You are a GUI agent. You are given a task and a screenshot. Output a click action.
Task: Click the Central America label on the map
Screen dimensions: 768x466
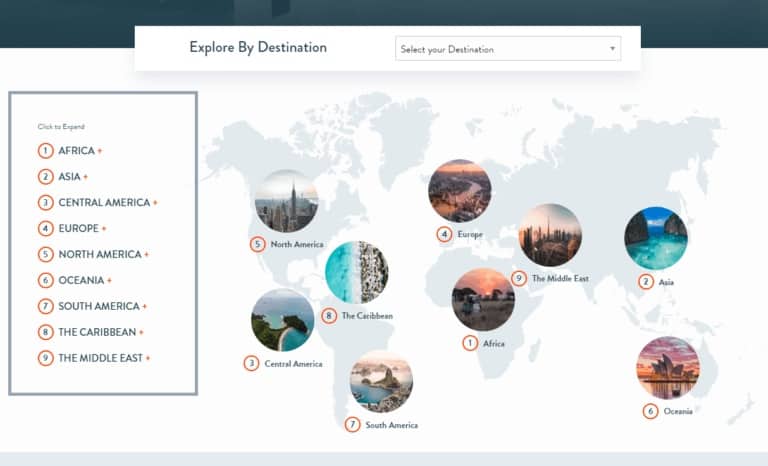293,364
